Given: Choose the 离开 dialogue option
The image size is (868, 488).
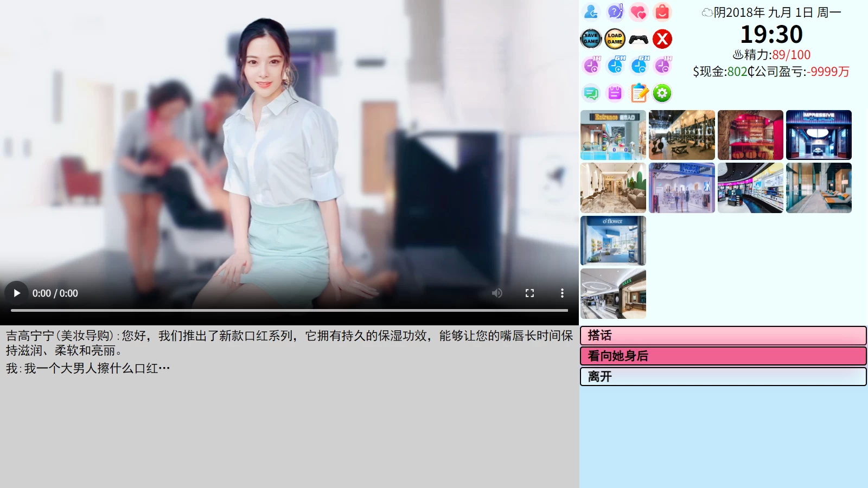Looking at the screenshot, I should (x=723, y=376).
